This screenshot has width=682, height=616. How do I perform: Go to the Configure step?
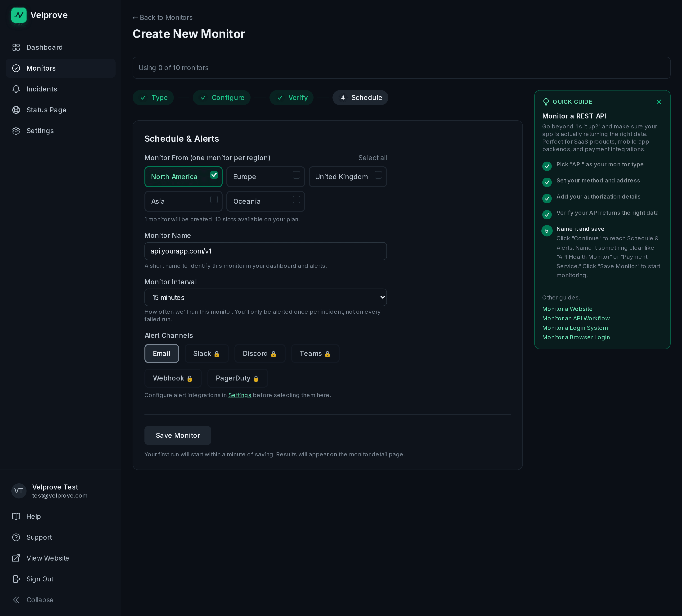(x=222, y=98)
